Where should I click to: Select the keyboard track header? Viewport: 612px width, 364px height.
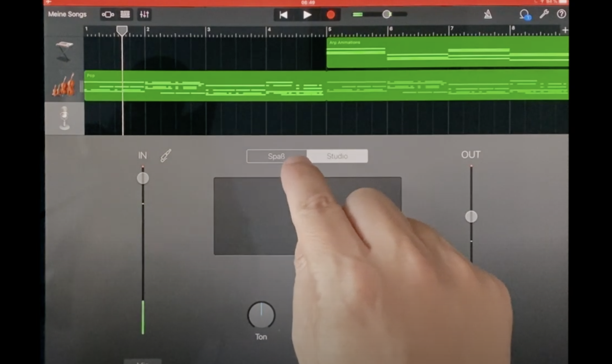[x=64, y=52]
